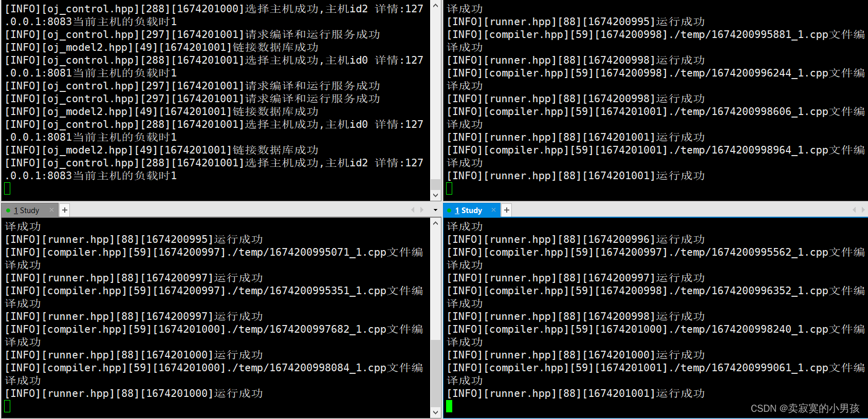Add a new tab in the left tab bar
Image resolution: width=868 pixels, height=419 pixels.
click(x=65, y=210)
